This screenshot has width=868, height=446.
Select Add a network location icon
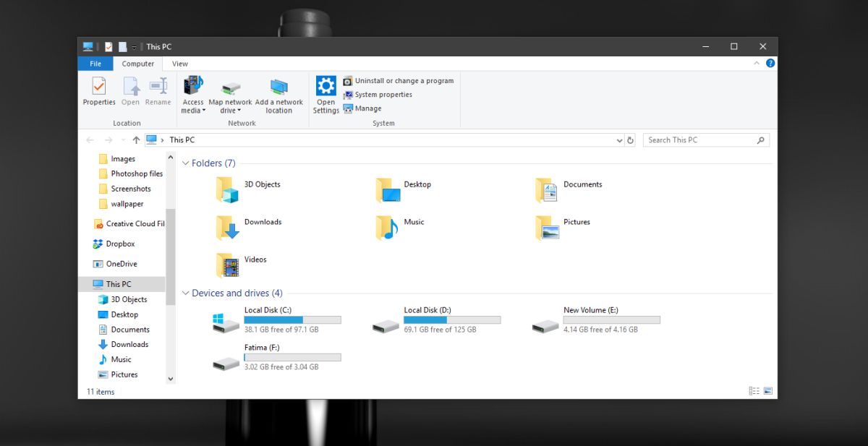tap(278, 87)
